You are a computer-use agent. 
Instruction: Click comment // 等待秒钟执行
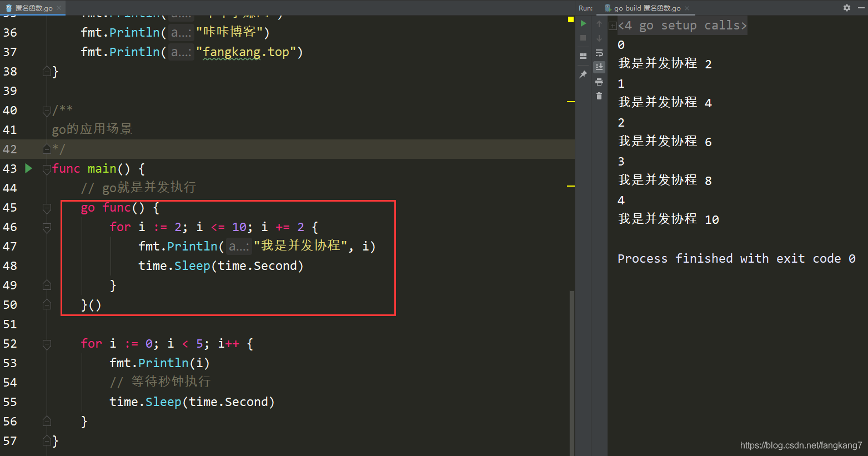[160, 382]
